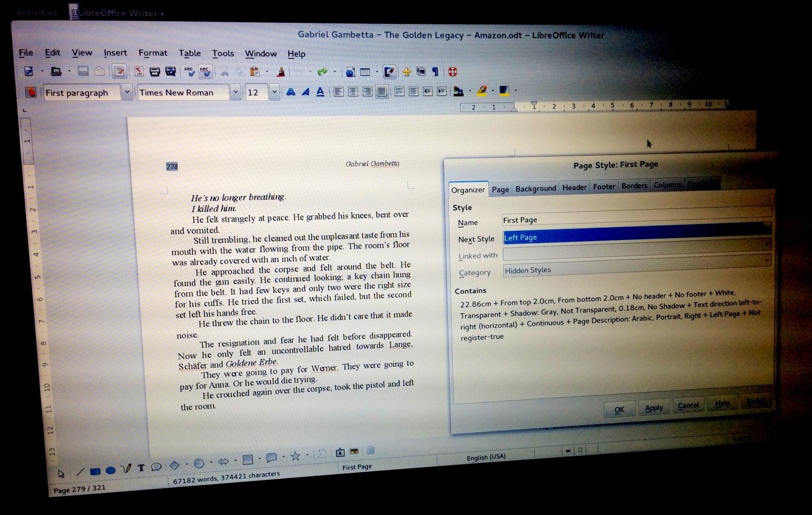Expand the Symbol Shapes smiley dropdown arrow
The image size is (812, 515).
coord(211,463)
